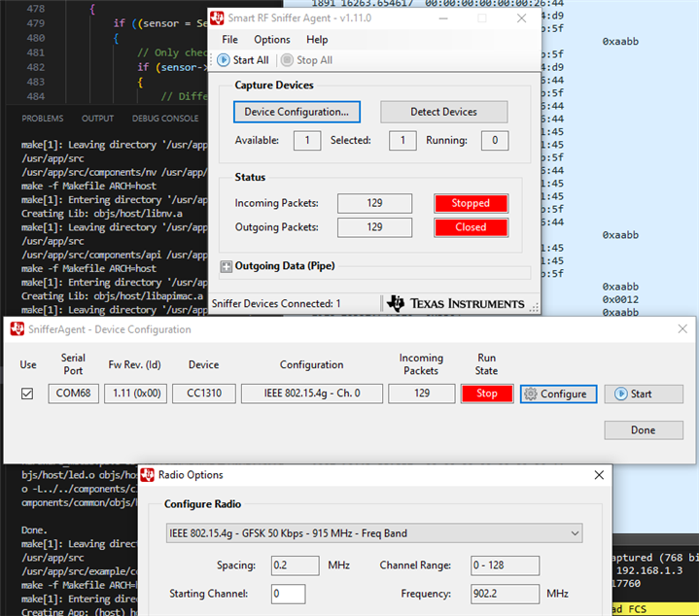Screen dimensions: 699x616
Task: Close the Device Configuration window
Action: [682, 329]
